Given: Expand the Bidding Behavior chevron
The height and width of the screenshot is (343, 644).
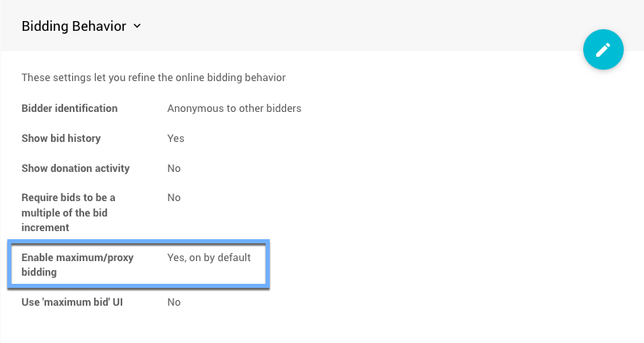Looking at the screenshot, I should tap(137, 26).
